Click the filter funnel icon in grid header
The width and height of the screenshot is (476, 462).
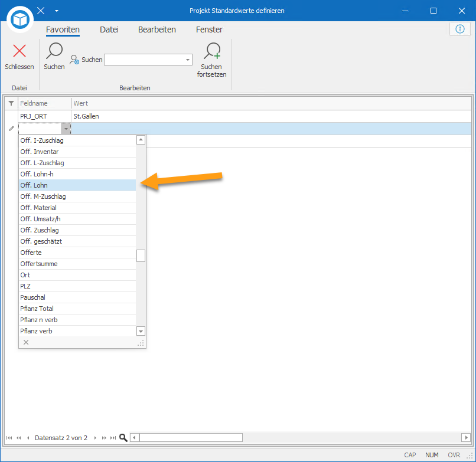point(11,103)
